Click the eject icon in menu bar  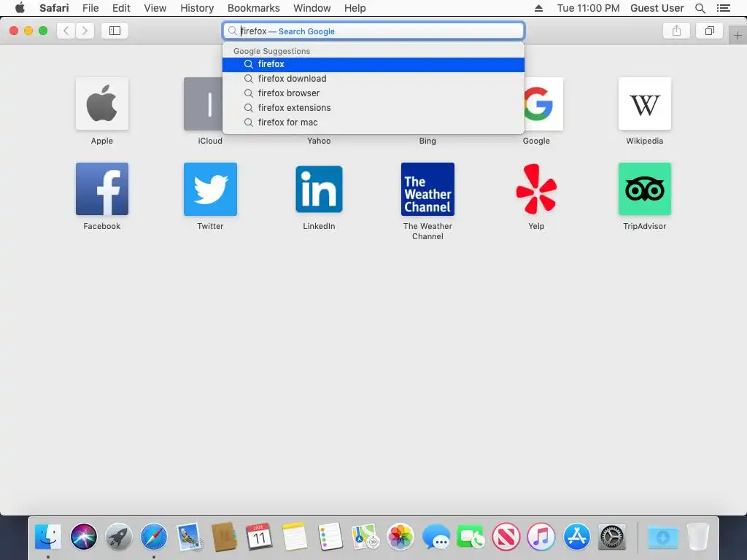click(539, 8)
